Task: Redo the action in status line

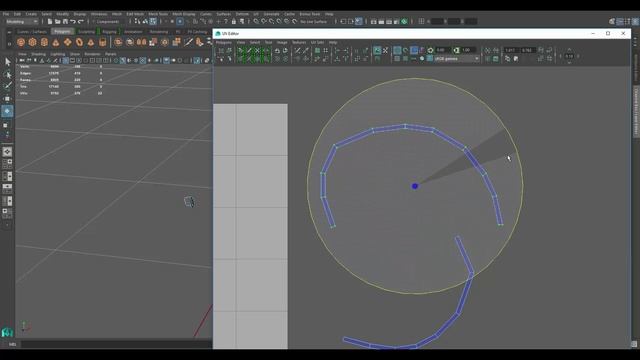Action: click(81, 21)
